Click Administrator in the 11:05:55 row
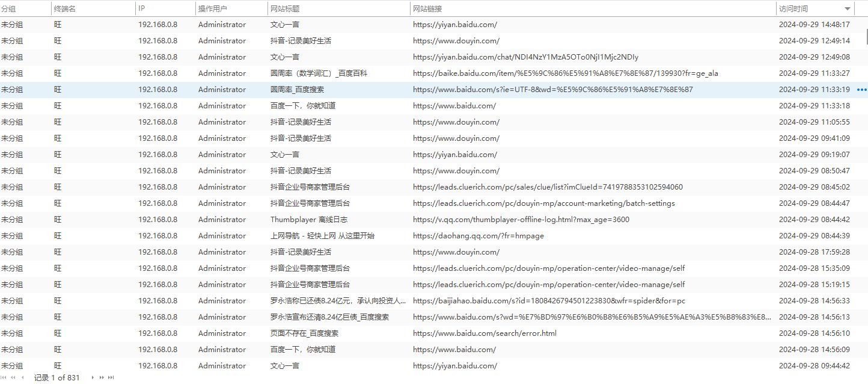The image size is (868, 384). point(222,122)
